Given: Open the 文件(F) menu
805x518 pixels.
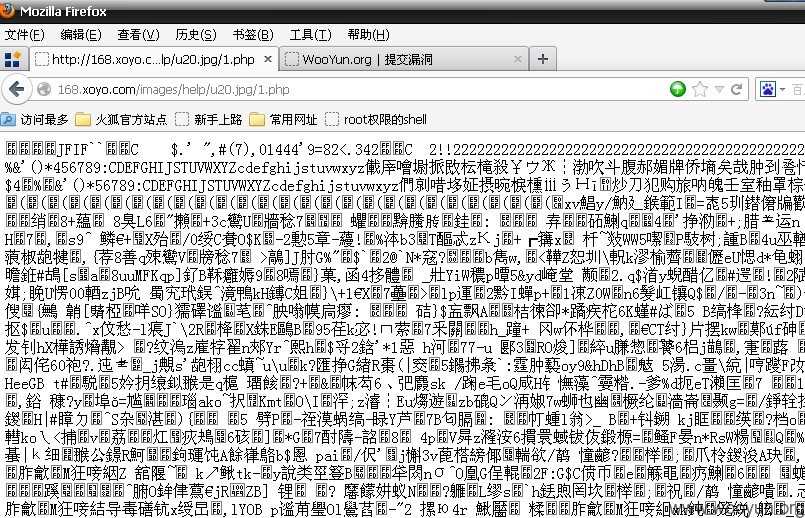Looking at the screenshot, I should [25, 35].
